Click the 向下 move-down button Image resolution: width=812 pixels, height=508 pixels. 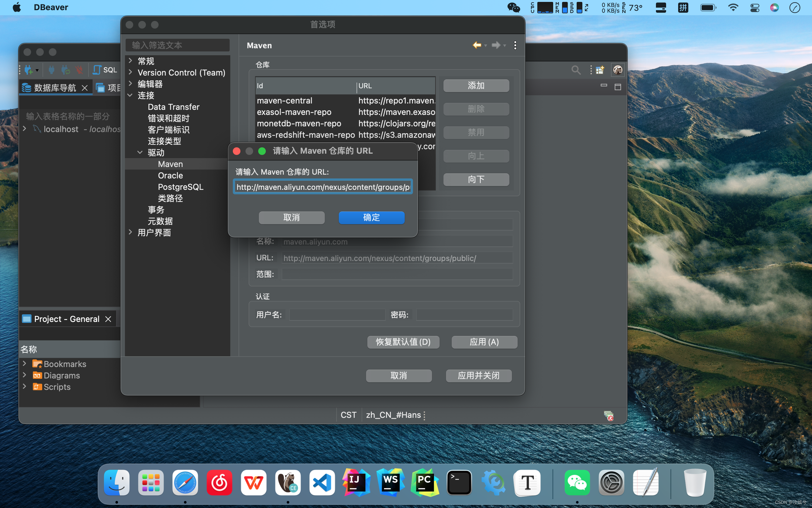[x=476, y=180]
